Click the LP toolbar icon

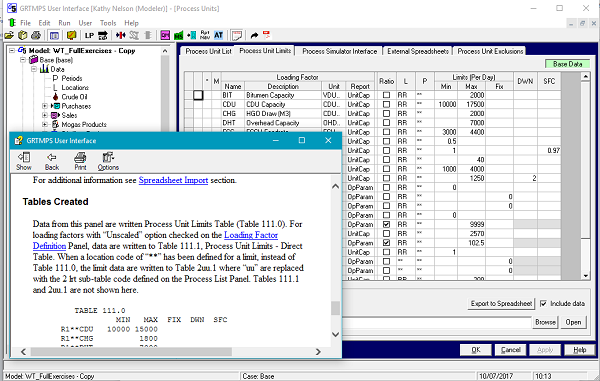(x=89, y=36)
